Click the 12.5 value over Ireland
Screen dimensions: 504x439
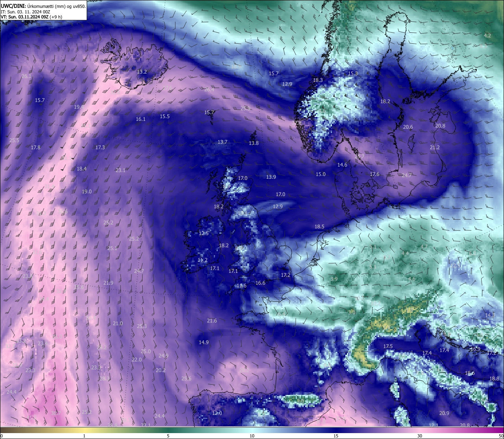point(204,233)
